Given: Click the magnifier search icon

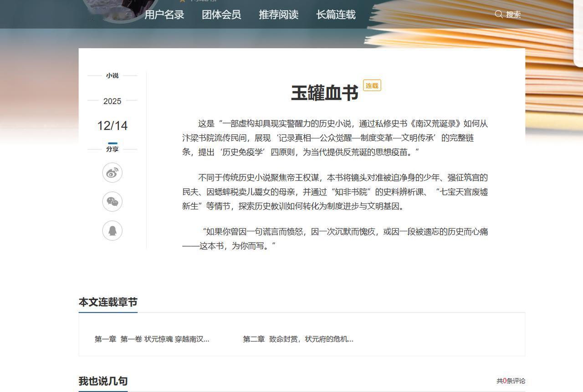Looking at the screenshot, I should pos(499,14).
